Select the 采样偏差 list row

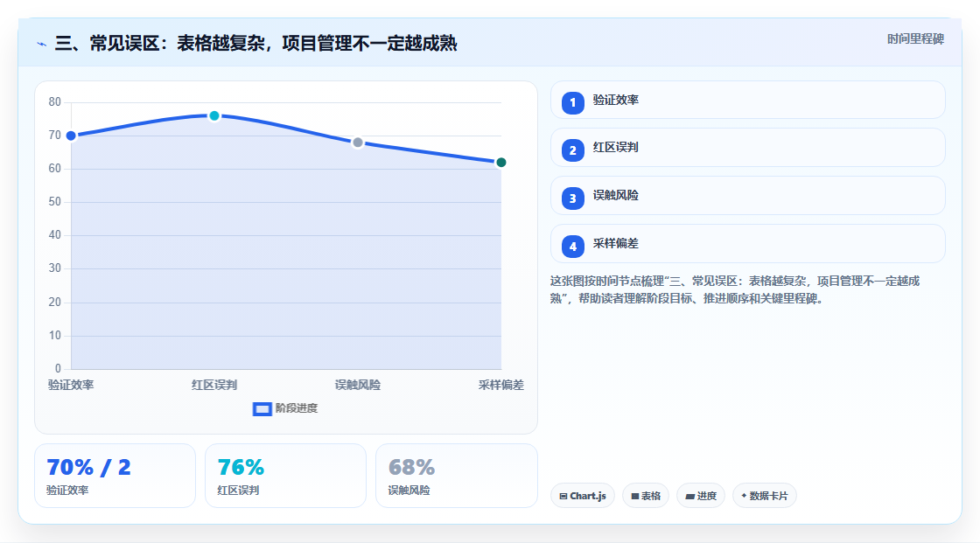click(x=747, y=244)
